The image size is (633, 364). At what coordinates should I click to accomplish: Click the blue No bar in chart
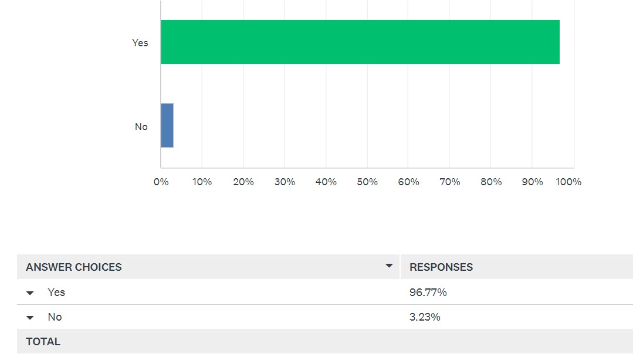pyautogui.click(x=167, y=125)
